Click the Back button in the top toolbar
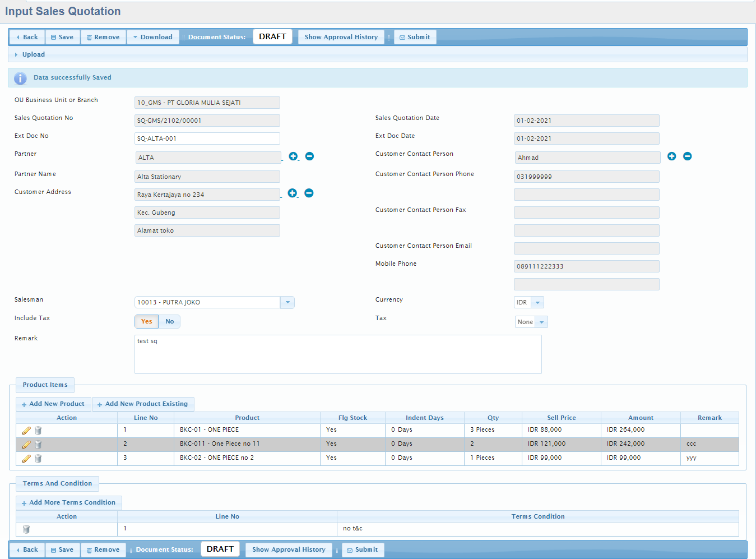 (x=27, y=37)
